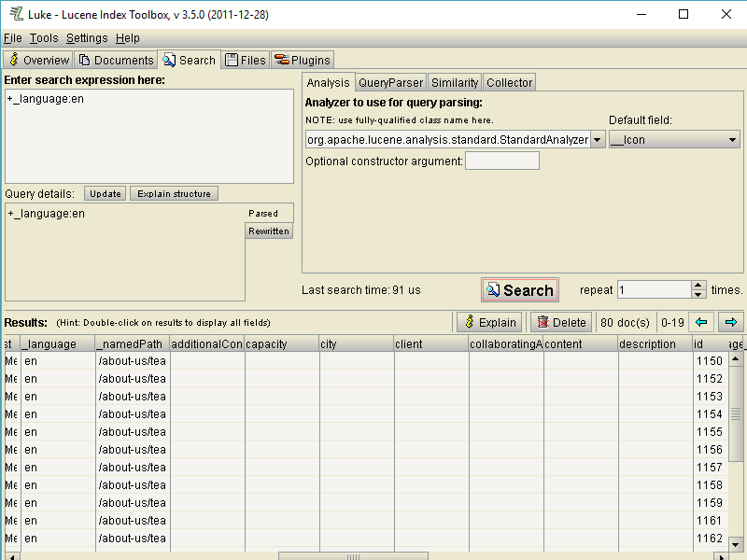Expand the analyzer class name dropdown
This screenshot has width=747, height=560.
[598, 140]
